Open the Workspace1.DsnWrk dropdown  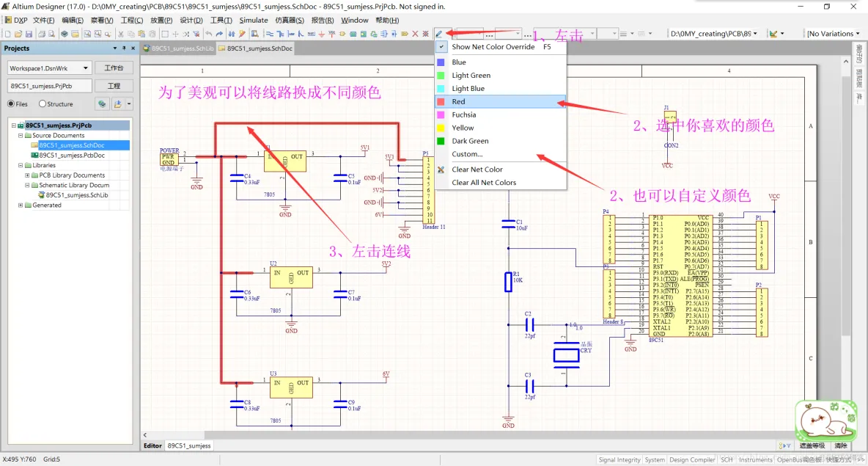[x=85, y=68]
